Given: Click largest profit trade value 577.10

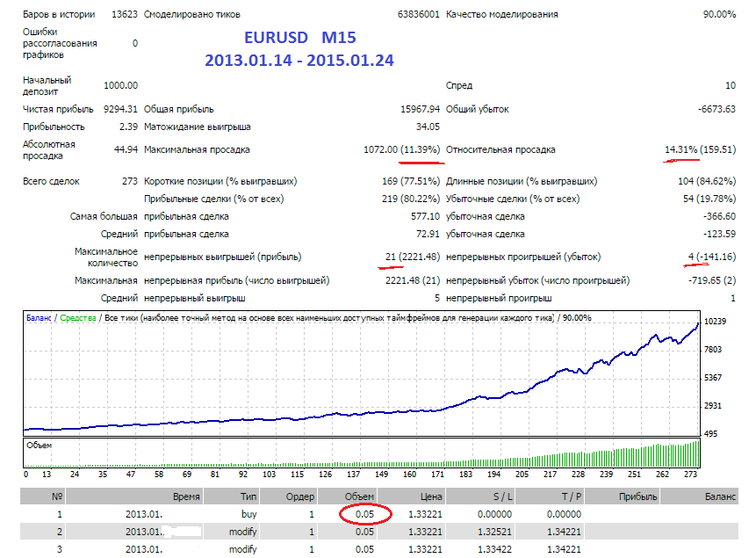Looking at the screenshot, I should pyautogui.click(x=425, y=217).
